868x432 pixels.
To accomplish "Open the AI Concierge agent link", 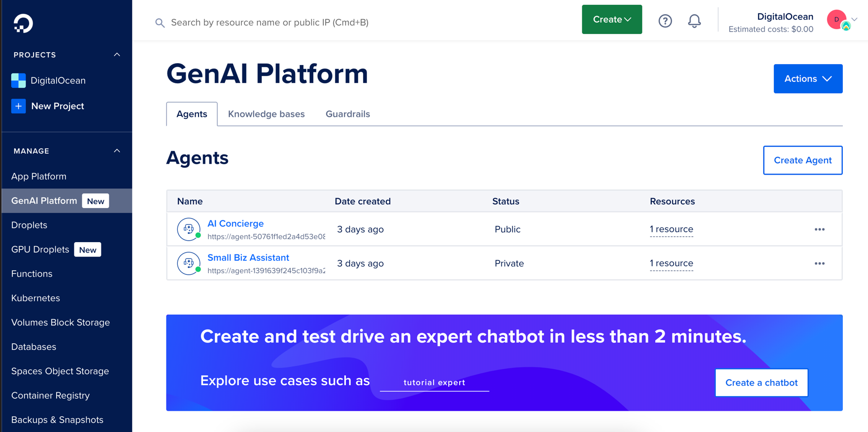I will [235, 223].
